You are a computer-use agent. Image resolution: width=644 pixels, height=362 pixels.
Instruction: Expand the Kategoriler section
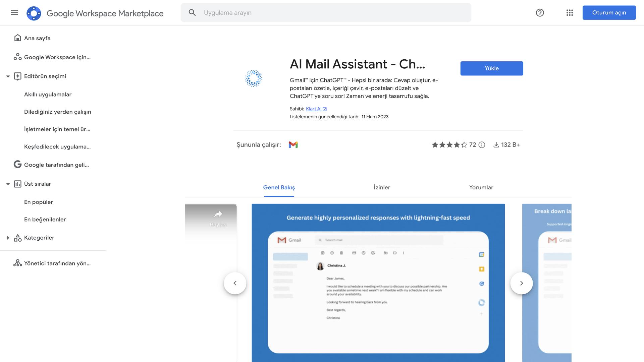(8, 238)
